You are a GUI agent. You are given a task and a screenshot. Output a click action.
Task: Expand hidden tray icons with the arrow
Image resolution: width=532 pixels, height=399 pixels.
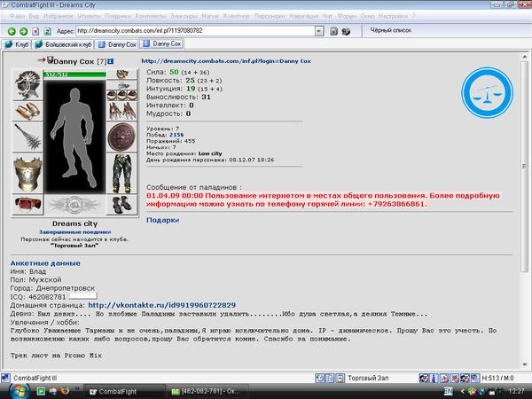[461, 392]
